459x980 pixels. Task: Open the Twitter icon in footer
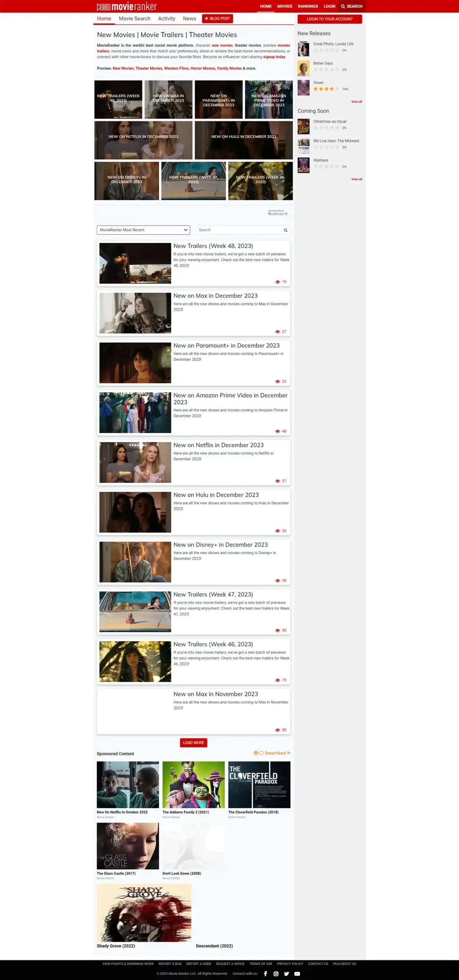tap(286, 973)
